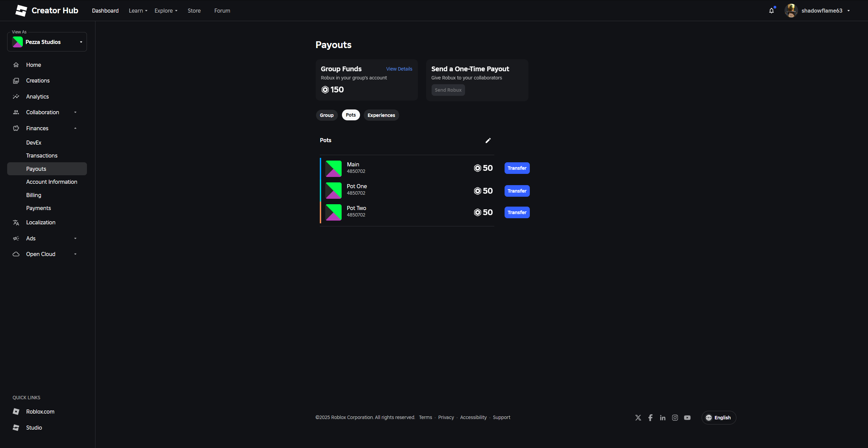Click the Creator Hub logo
This screenshot has width=868, height=448.
[x=47, y=11]
